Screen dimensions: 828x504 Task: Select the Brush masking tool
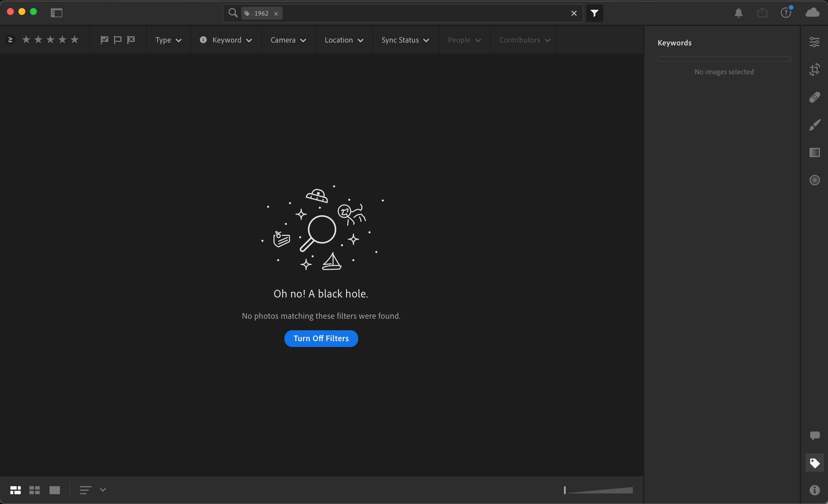tap(814, 125)
